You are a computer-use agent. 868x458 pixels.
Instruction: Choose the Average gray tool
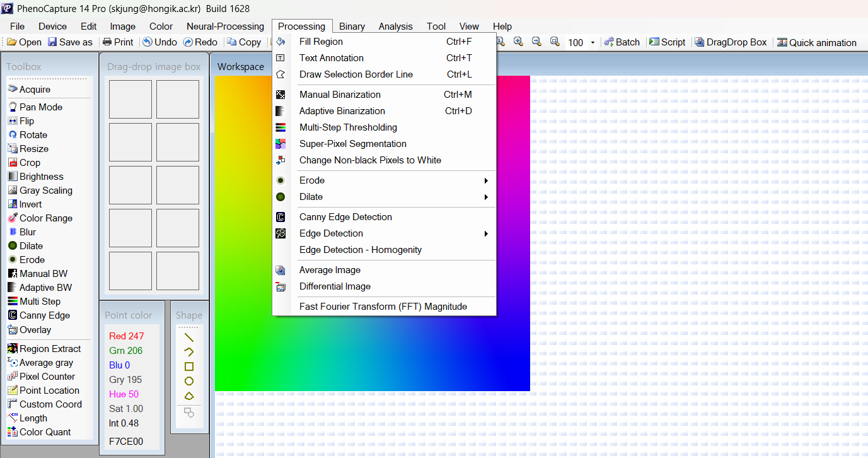coord(40,363)
